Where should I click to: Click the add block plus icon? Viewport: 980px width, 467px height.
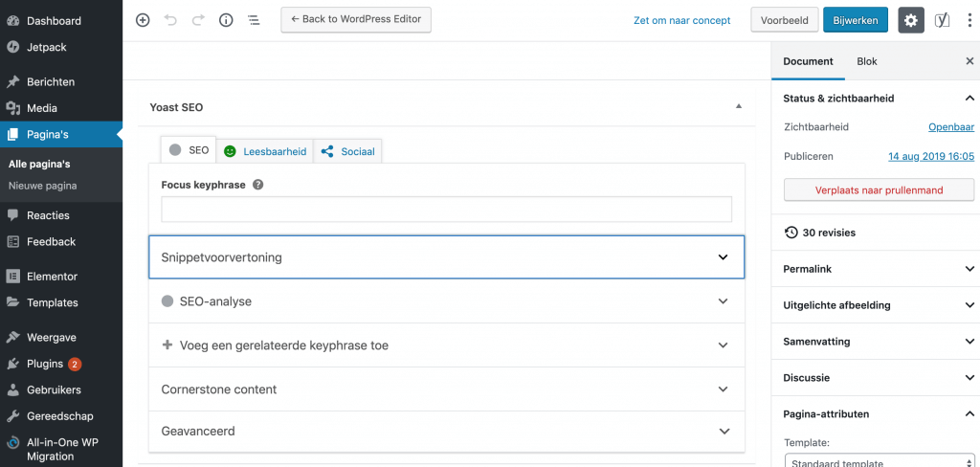tap(143, 20)
